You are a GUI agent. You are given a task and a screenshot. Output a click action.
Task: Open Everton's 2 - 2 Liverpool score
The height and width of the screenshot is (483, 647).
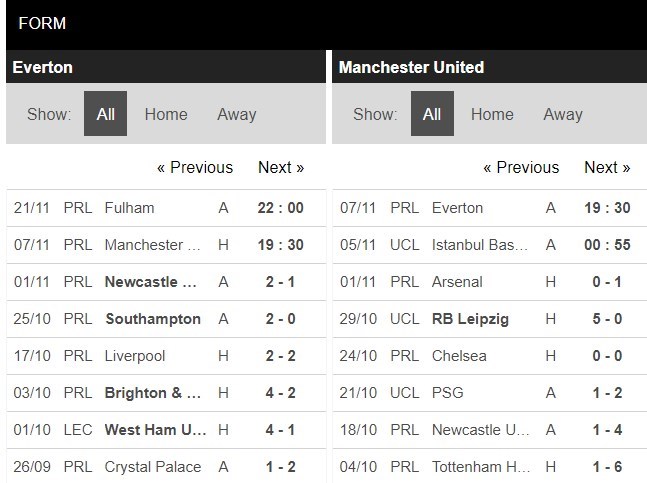[281, 356]
